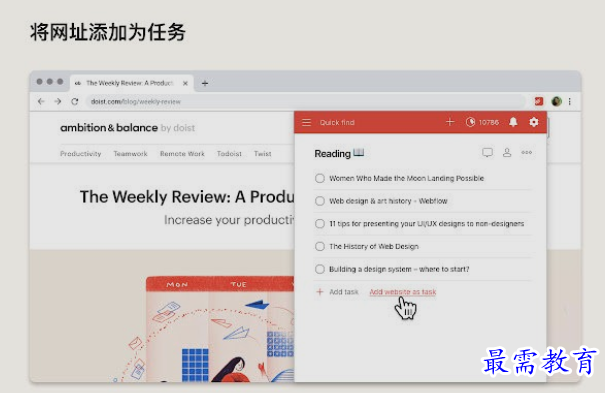Click browser back arrow

click(41, 101)
